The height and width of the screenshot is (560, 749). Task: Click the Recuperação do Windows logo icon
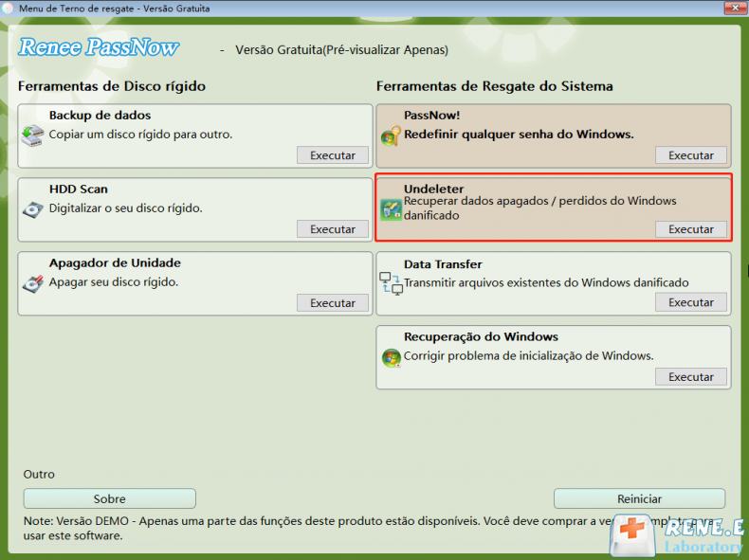click(x=392, y=357)
